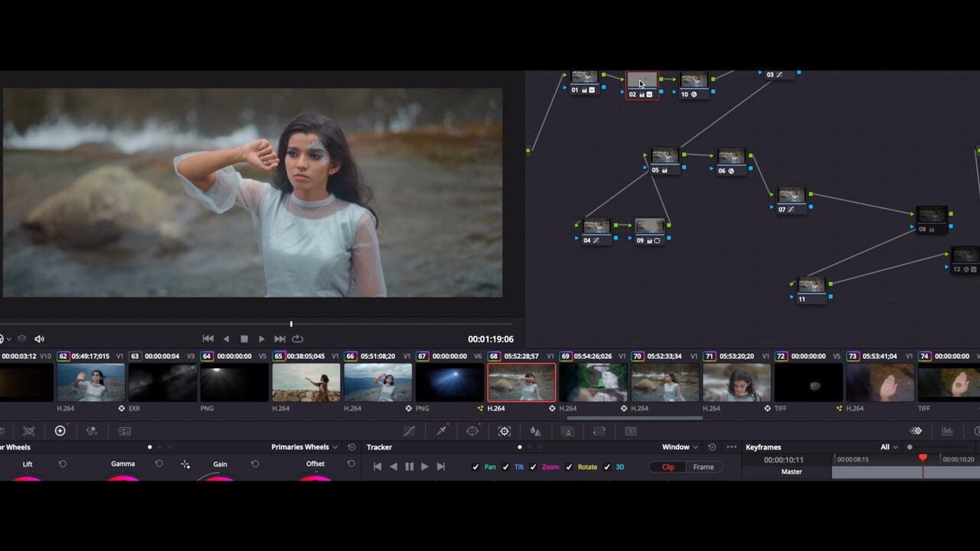Open the All dropdown in Keyframes
This screenshot has width=980, height=551.
point(887,446)
